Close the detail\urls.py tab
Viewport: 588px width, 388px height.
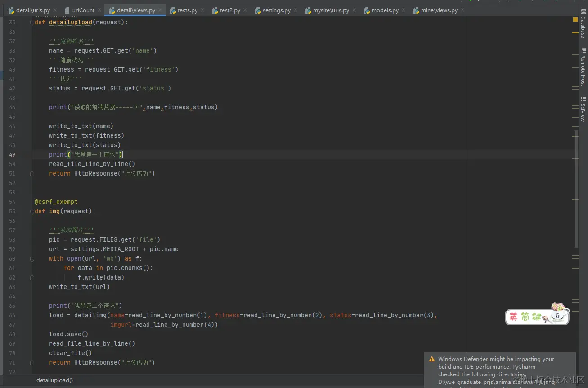pos(55,10)
